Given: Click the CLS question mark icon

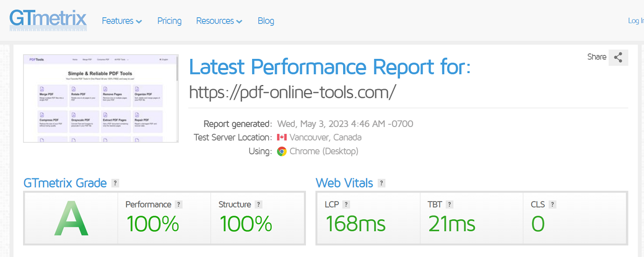Looking at the screenshot, I should click(x=552, y=205).
